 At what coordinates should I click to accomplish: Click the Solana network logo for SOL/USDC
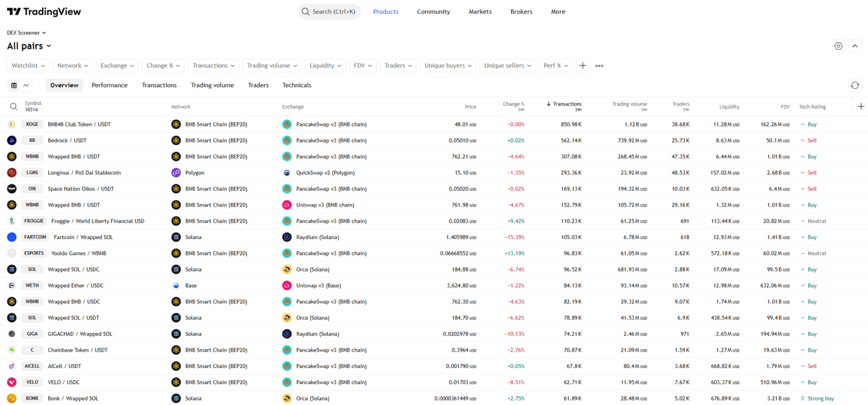tap(176, 269)
